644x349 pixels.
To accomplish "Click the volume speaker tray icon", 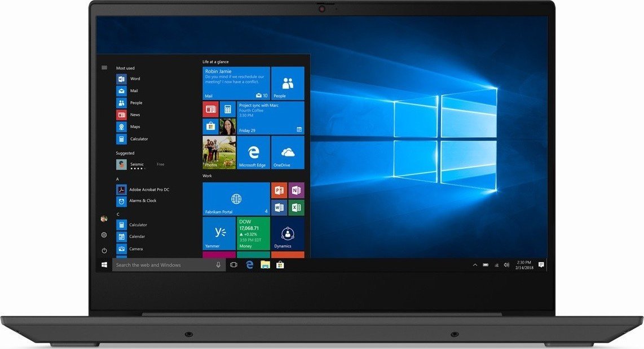I will [506, 265].
